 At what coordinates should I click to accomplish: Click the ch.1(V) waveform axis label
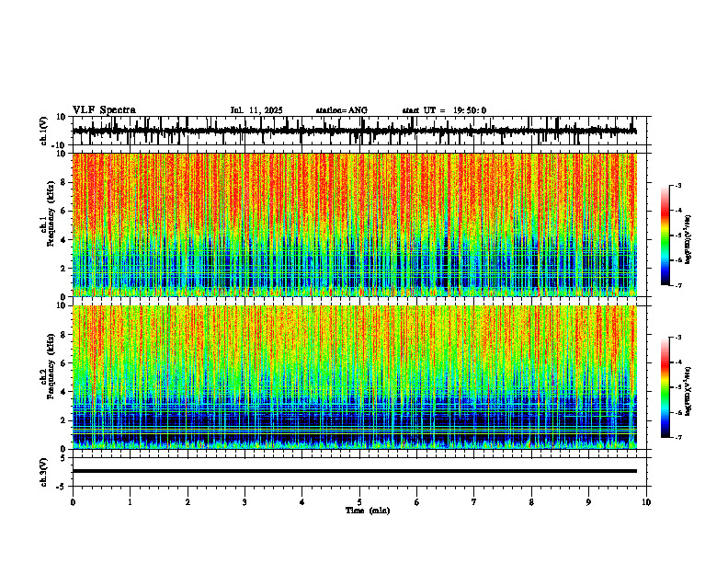[43, 131]
